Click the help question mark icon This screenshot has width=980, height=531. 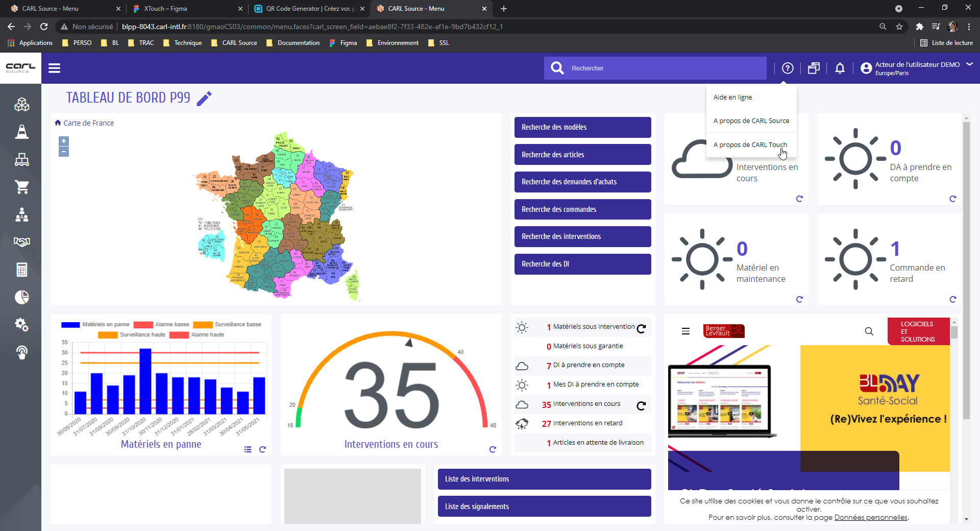click(x=788, y=68)
